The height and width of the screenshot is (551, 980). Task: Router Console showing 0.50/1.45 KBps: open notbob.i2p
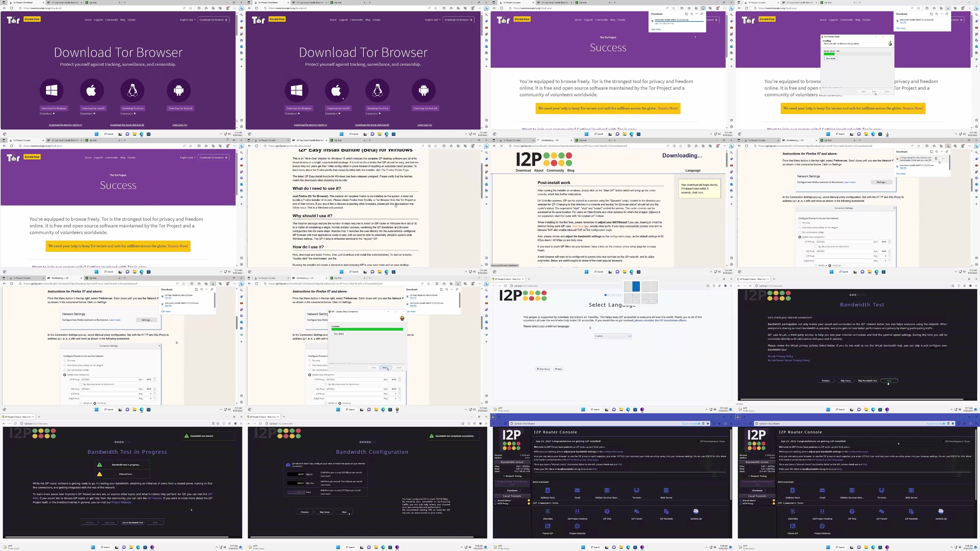click(x=941, y=514)
